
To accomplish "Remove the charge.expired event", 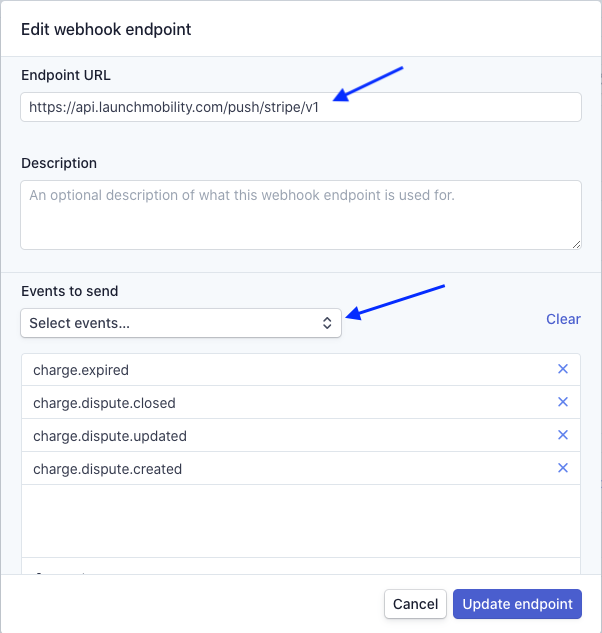I will (563, 369).
